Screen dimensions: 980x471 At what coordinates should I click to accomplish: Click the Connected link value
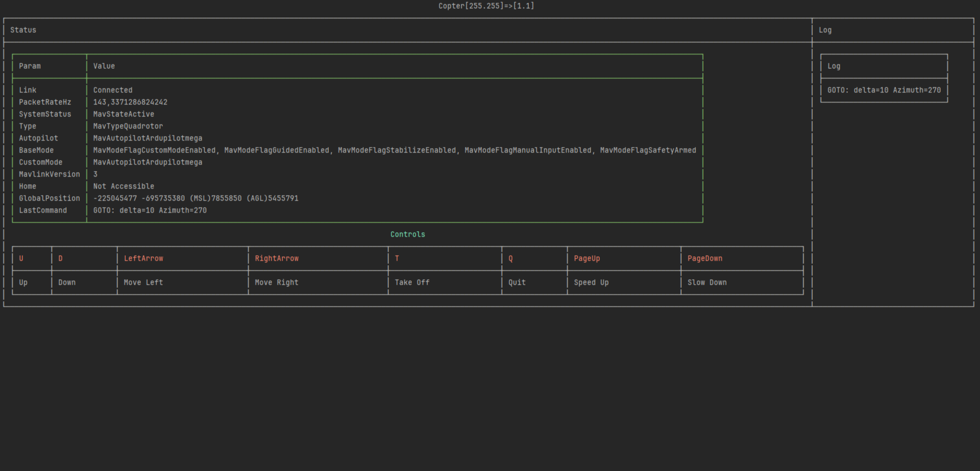[x=113, y=90]
